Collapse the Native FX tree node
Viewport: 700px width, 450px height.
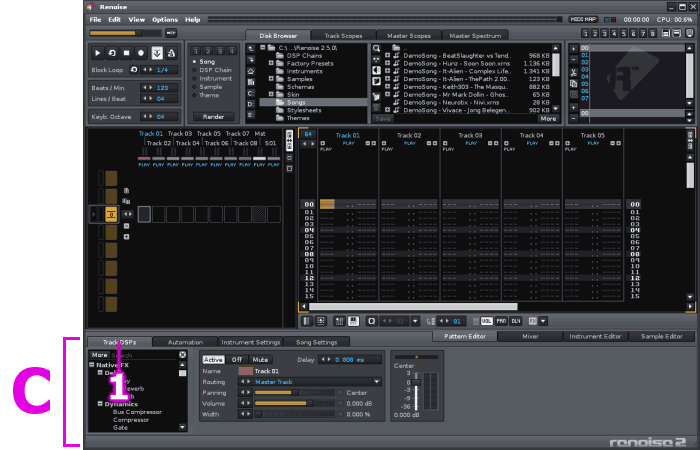(x=92, y=365)
